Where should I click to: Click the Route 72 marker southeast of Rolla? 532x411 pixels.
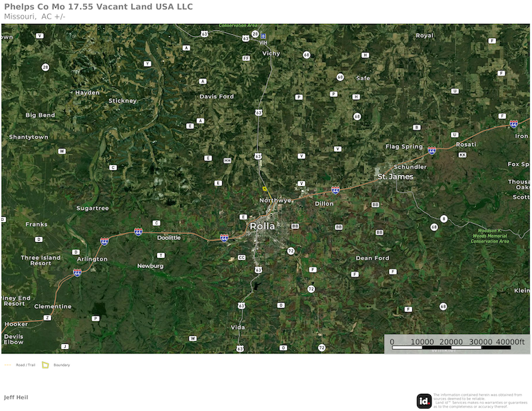pos(291,251)
